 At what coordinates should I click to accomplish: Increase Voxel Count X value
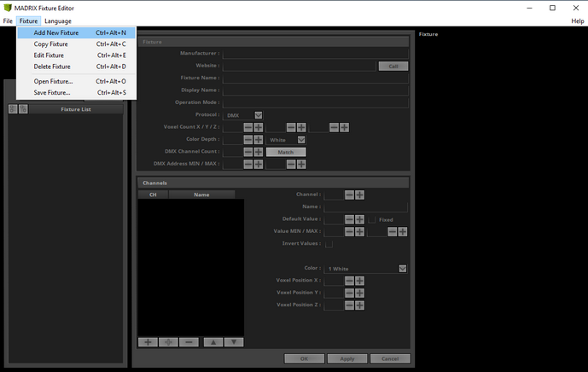[259, 127]
